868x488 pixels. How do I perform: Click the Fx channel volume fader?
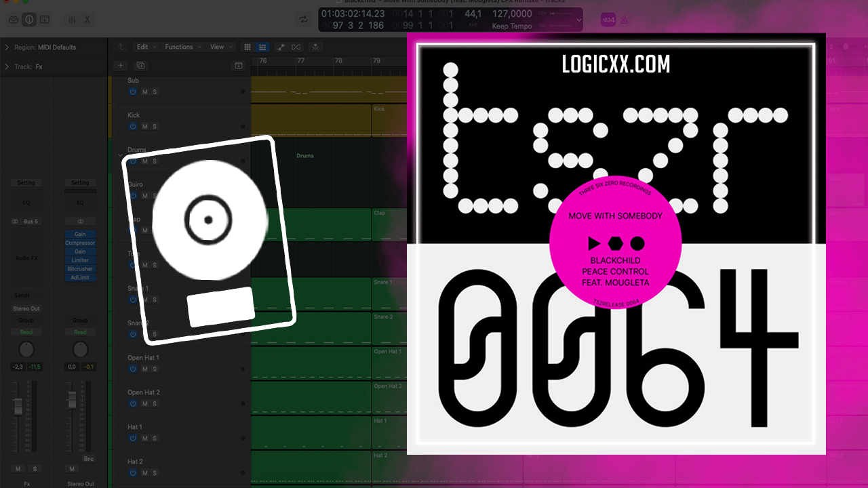tap(18, 407)
